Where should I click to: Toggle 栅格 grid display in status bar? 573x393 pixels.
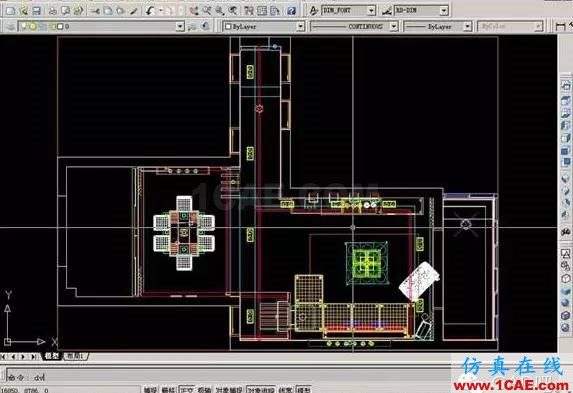pos(168,390)
